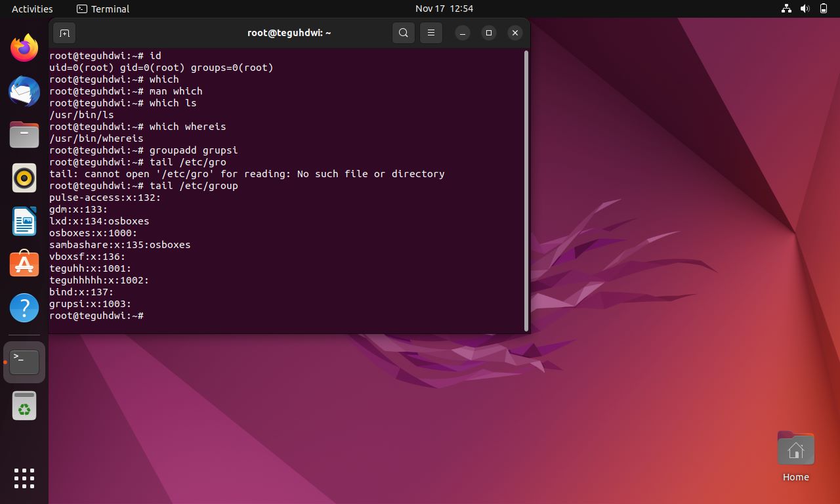Open the Terminal hamburger menu

pos(431,33)
